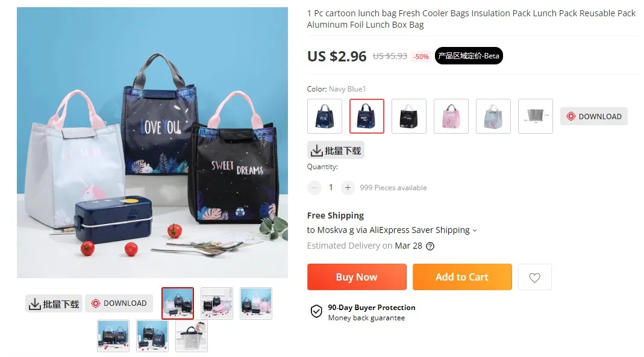Click the buyer protection shield icon

316,312
